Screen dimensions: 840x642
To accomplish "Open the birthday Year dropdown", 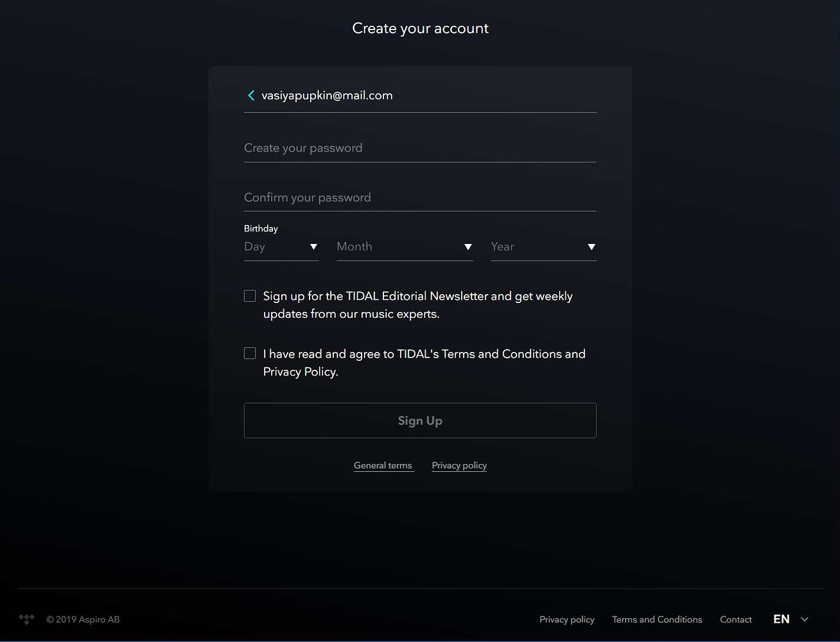I will coord(543,247).
